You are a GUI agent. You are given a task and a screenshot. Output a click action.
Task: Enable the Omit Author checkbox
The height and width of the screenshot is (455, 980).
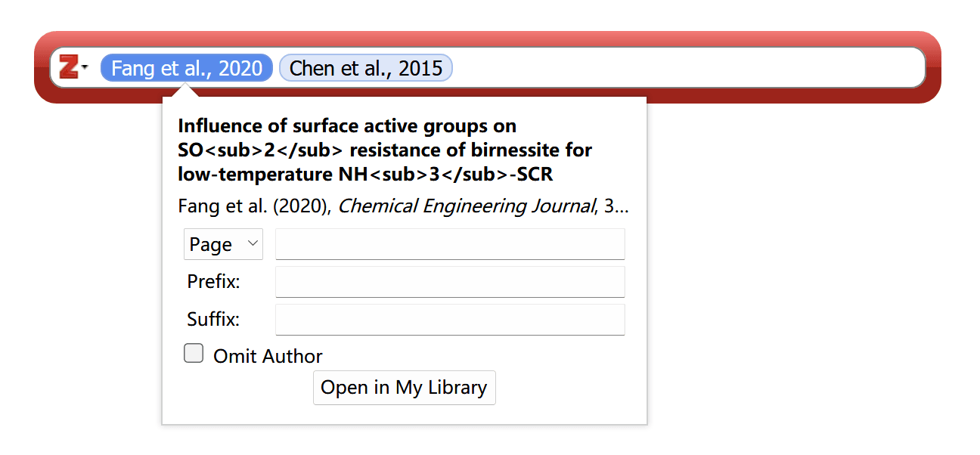pos(194,354)
